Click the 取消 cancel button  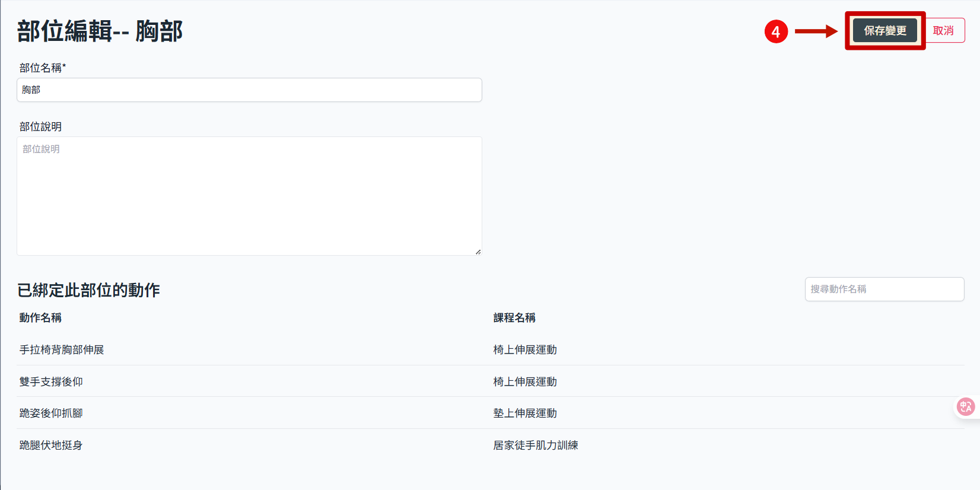point(943,30)
